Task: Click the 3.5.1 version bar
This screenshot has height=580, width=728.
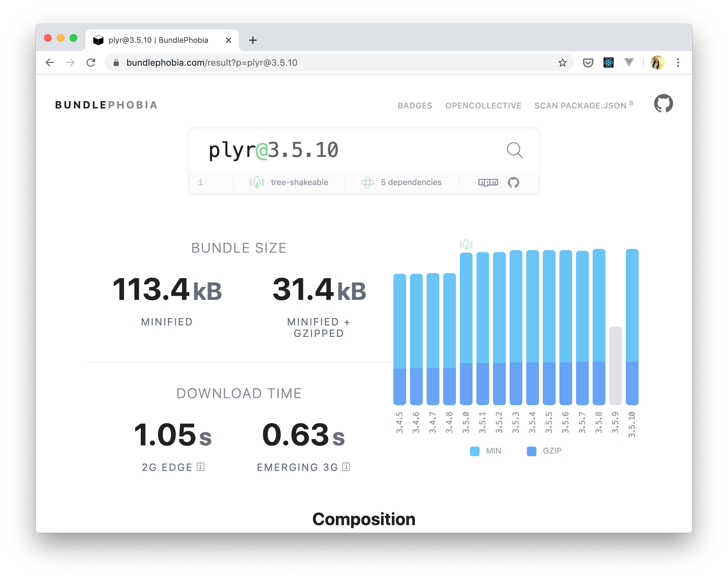Action: click(482, 328)
